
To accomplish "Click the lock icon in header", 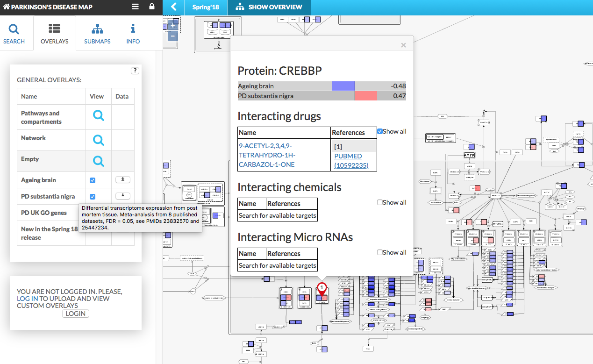I will point(151,7).
